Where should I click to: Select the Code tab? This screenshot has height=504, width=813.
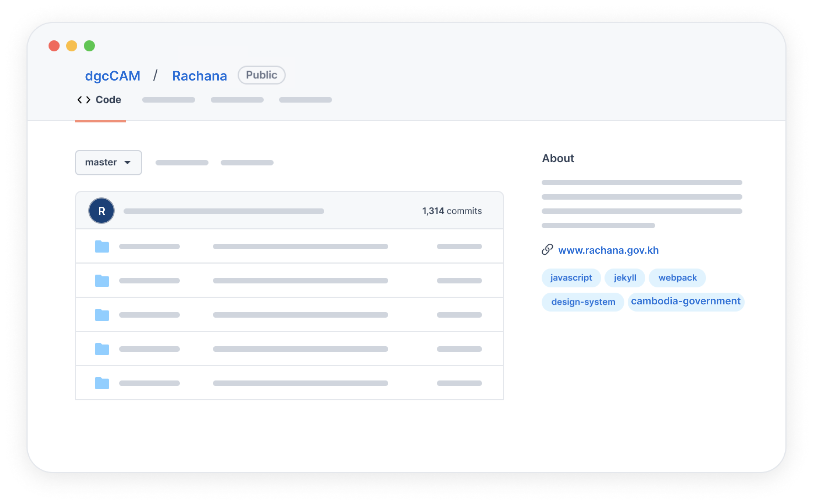click(108, 100)
